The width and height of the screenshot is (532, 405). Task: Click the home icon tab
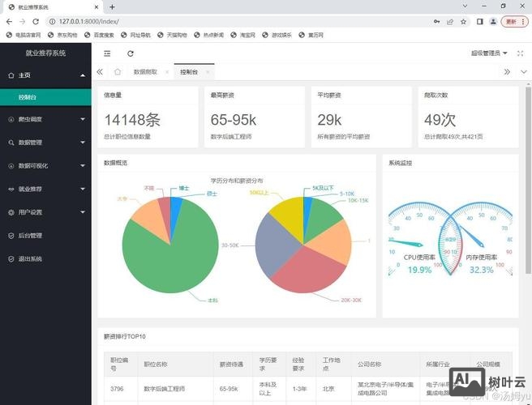pyautogui.click(x=118, y=72)
